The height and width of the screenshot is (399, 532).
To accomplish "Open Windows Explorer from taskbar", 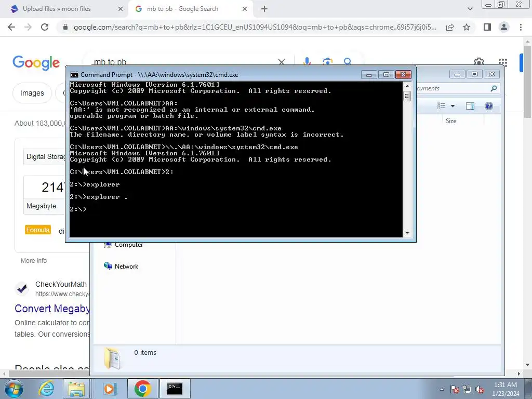I will click(76, 389).
